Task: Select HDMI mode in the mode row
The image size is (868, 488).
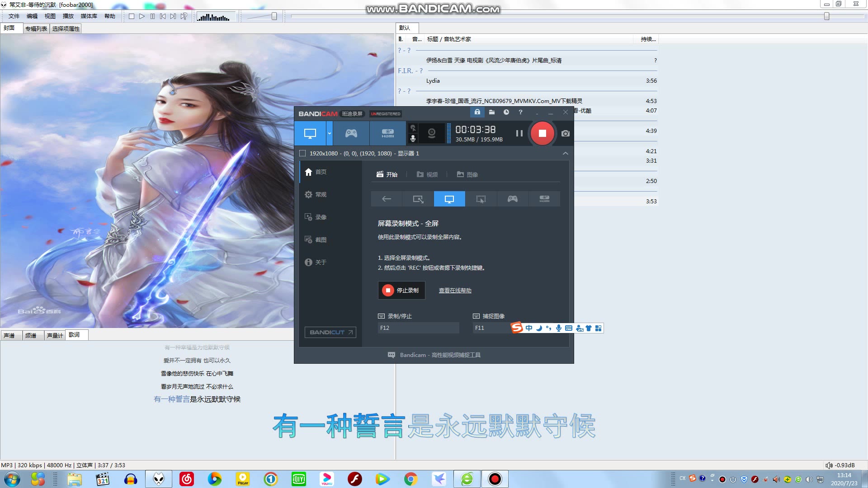Action: pos(544,199)
